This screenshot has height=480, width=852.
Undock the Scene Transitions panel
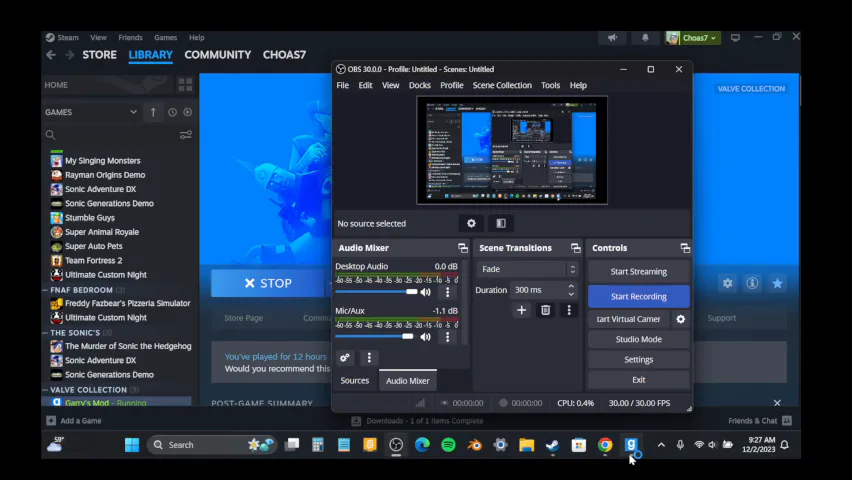point(575,248)
